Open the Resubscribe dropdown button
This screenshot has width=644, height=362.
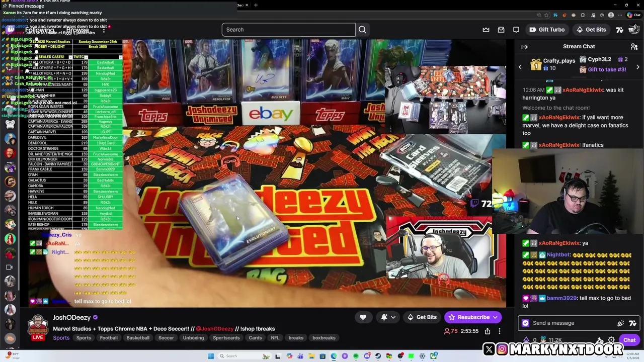click(x=472, y=317)
